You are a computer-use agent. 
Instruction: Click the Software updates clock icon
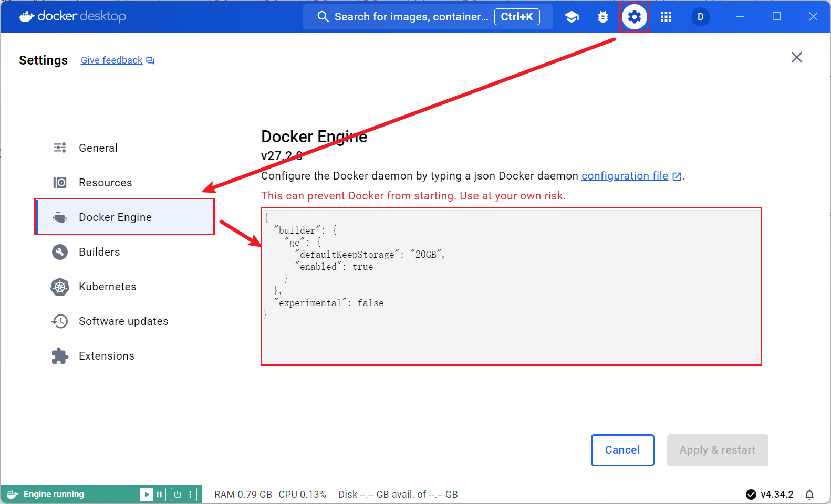click(x=60, y=321)
